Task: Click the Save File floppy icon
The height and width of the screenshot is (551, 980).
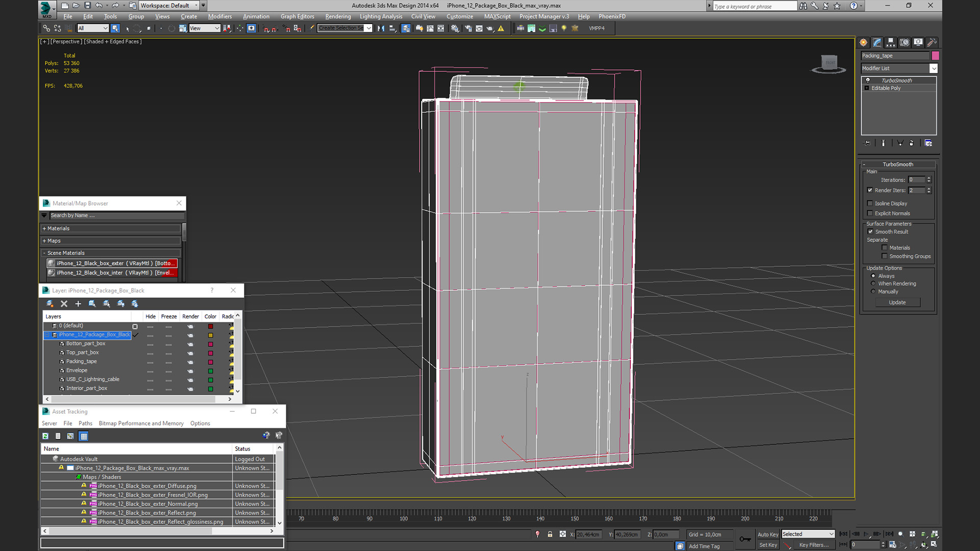Action: (x=87, y=6)
